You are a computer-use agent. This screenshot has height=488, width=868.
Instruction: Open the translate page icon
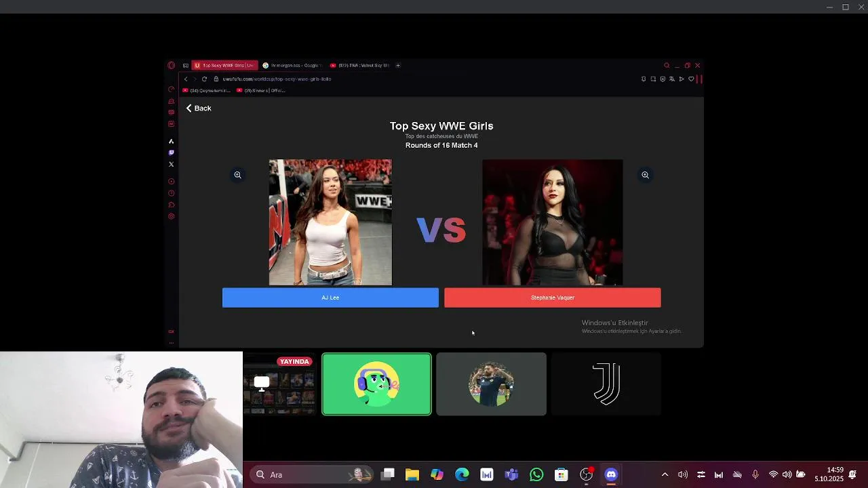pyautogui.click(x=672, y=79)
